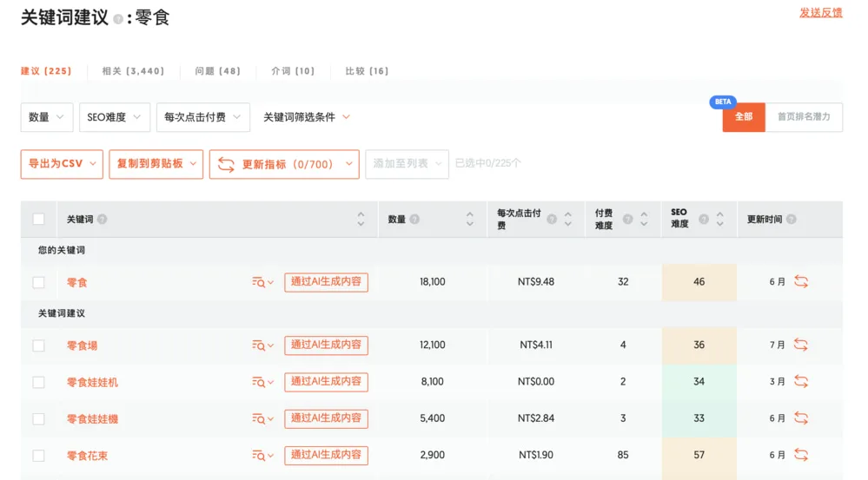Switch to 建议 (225) tab

47,71
